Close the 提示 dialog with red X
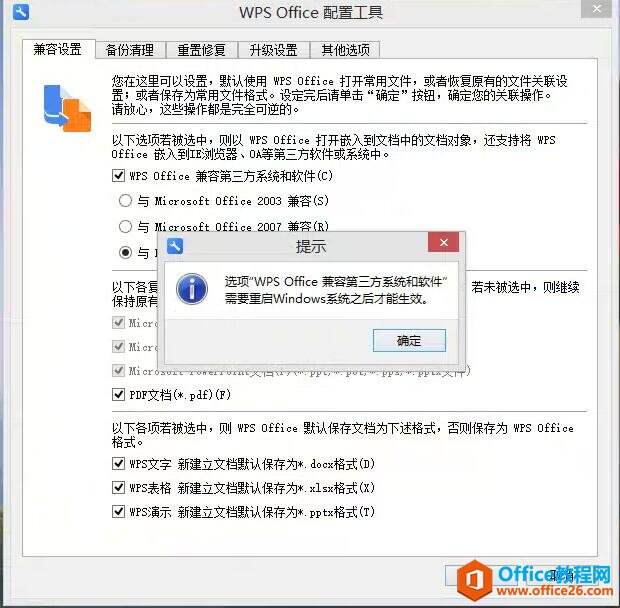 (444, 242)
